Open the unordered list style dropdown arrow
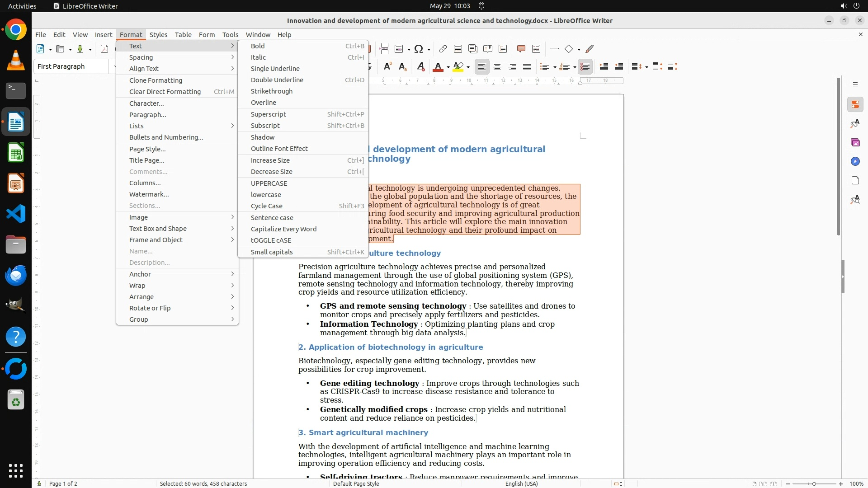 555,67
